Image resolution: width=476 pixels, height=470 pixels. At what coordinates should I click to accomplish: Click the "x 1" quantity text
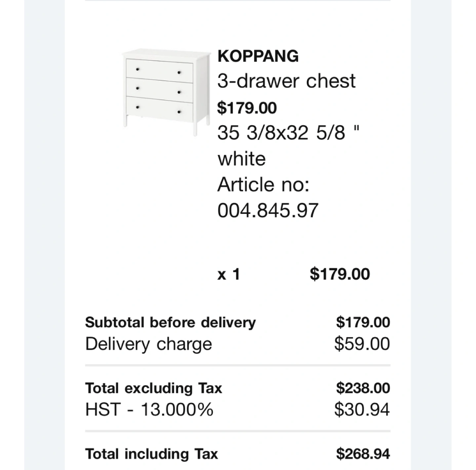pyautogui.click(x=228, y=274)
